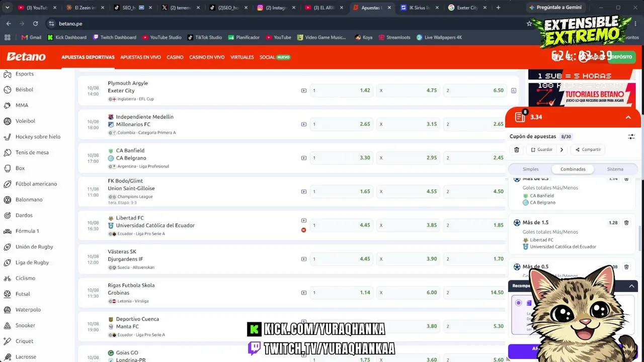Open the SOCIAL section marked NUEVO
Screen dimensions: 644x362
pos(275,57)
